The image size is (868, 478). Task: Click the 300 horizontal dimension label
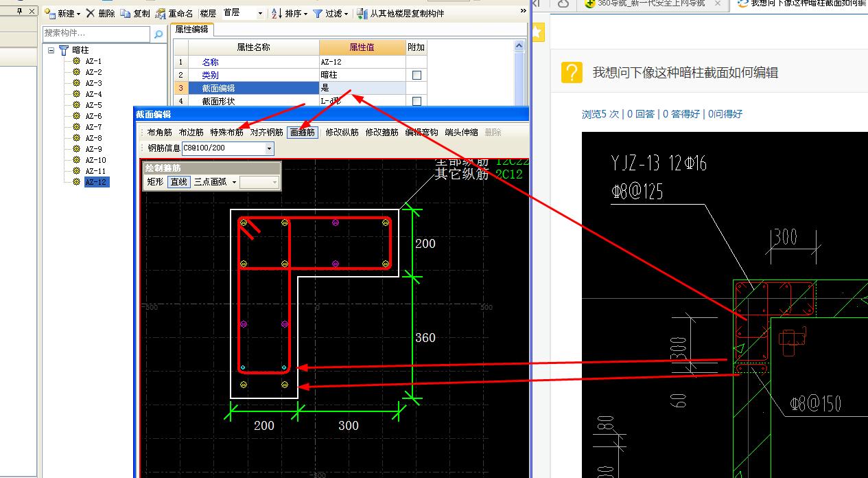[349, 426]
